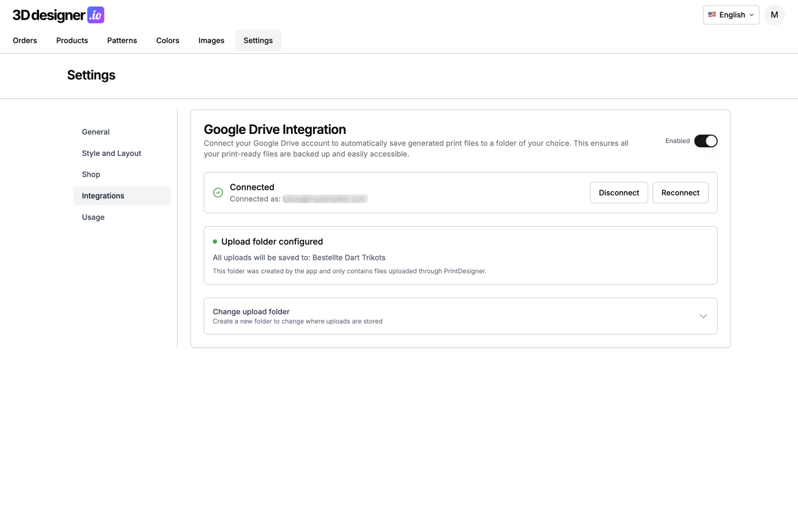
Task: Open the Orders tab
Action: (x=25, y=40)
